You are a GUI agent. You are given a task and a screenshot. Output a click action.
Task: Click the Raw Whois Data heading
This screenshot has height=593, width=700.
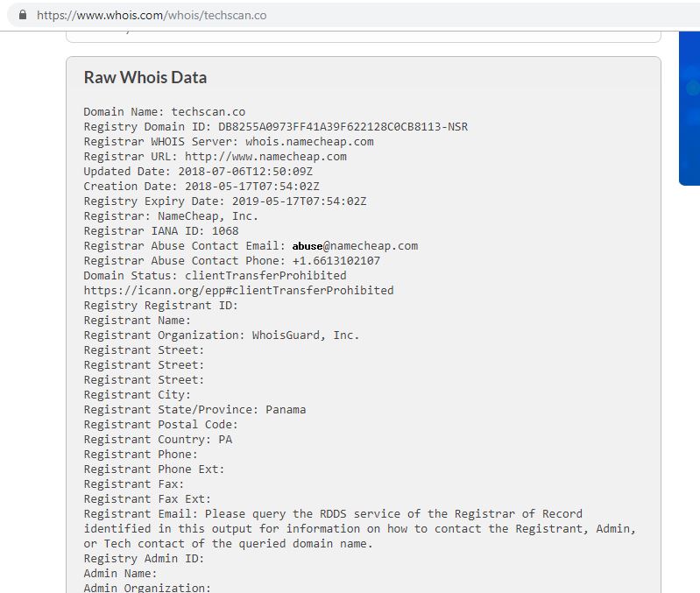coord(145,77)
